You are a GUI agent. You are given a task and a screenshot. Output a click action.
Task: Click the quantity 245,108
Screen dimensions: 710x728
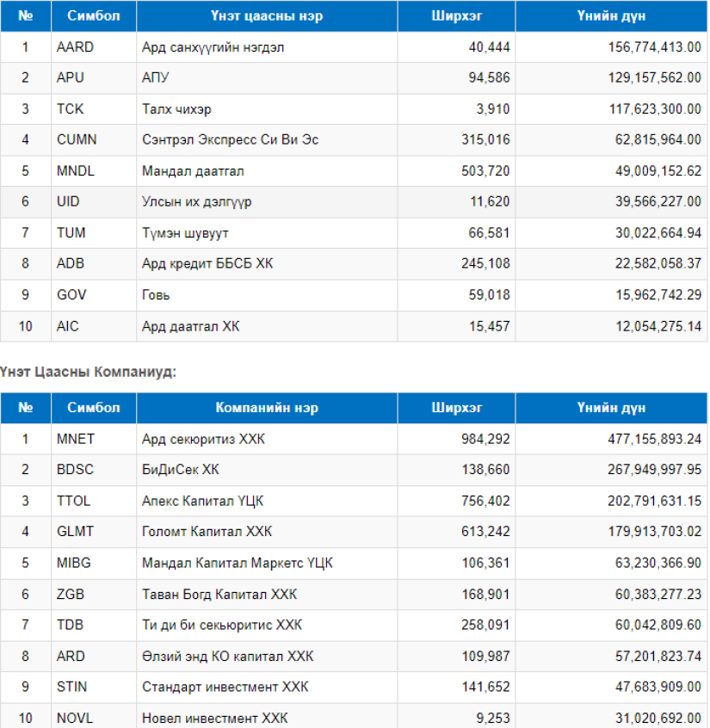[485, 263]
